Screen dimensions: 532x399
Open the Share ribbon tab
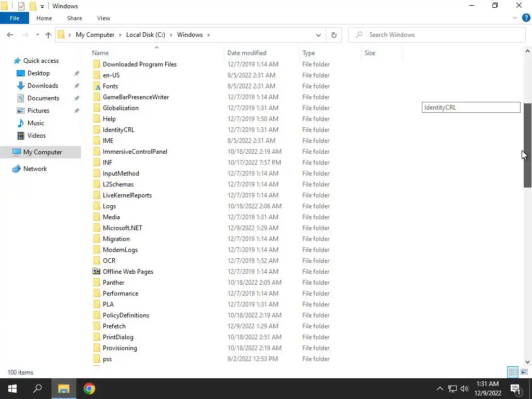(x=74, y=18)
